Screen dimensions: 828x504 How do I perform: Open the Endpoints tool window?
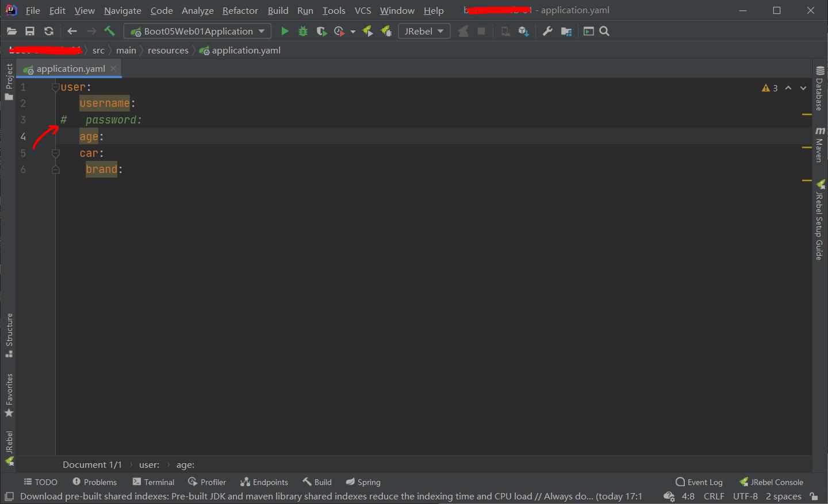point(264,482)
